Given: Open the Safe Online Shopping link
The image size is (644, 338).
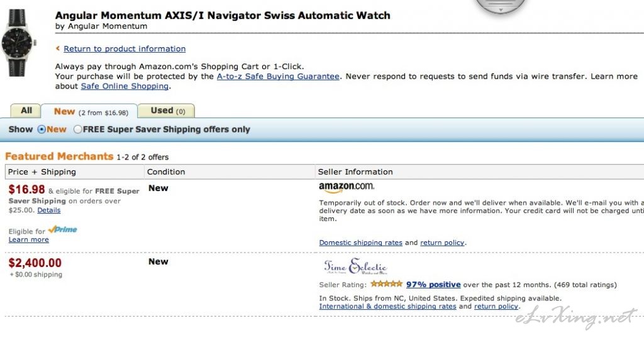Looking at the screenshot, I should tap(125, 86).
